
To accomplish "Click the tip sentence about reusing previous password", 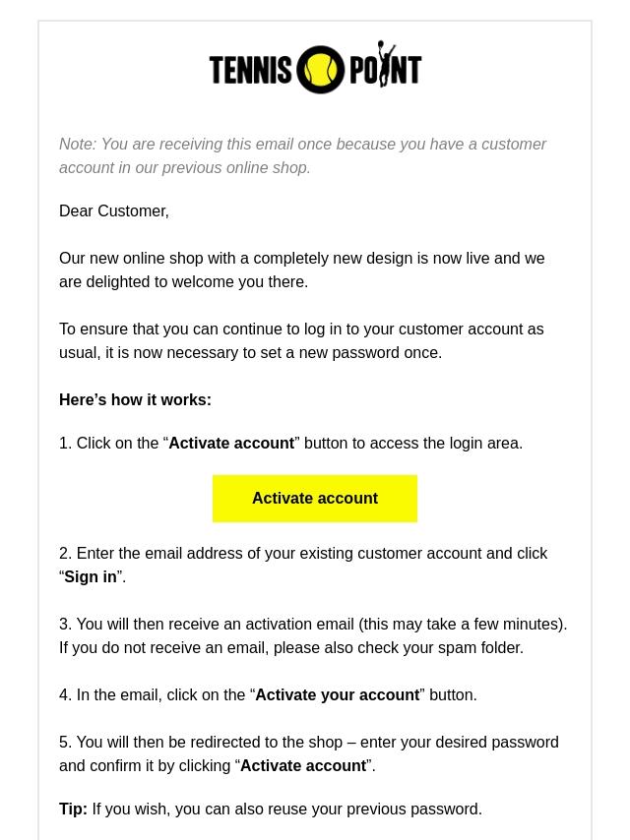I will pyautogui.click(x=286, y=809).
